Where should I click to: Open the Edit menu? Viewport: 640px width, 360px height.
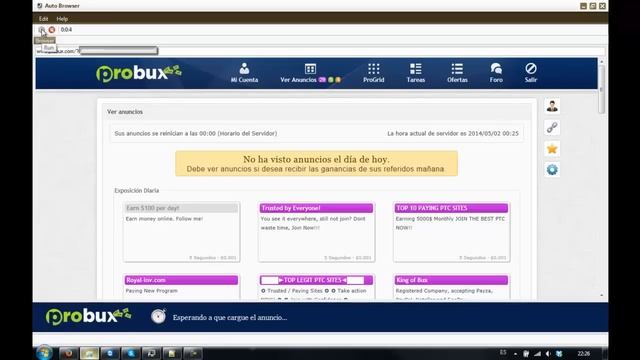coord(43,19)
